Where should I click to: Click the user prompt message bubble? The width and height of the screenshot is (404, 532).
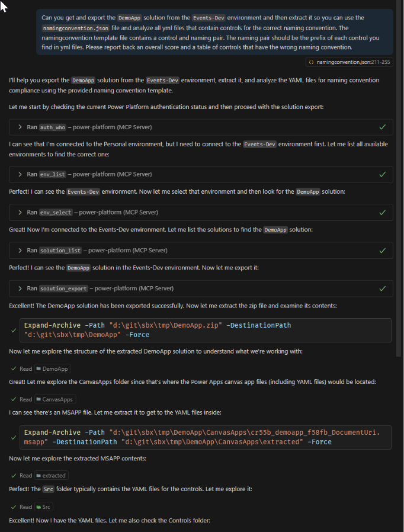[x=214, y=32]
